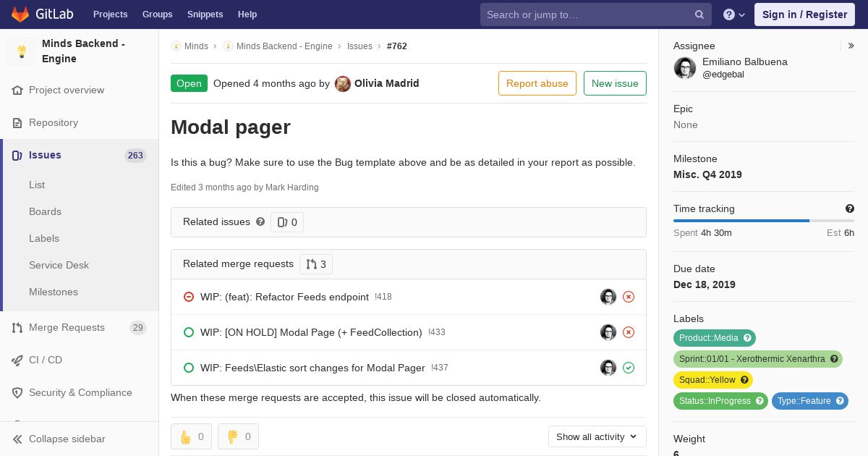Click the Mark Harding editor name
This screenshot has width=868, height=456.
(292, 187)
